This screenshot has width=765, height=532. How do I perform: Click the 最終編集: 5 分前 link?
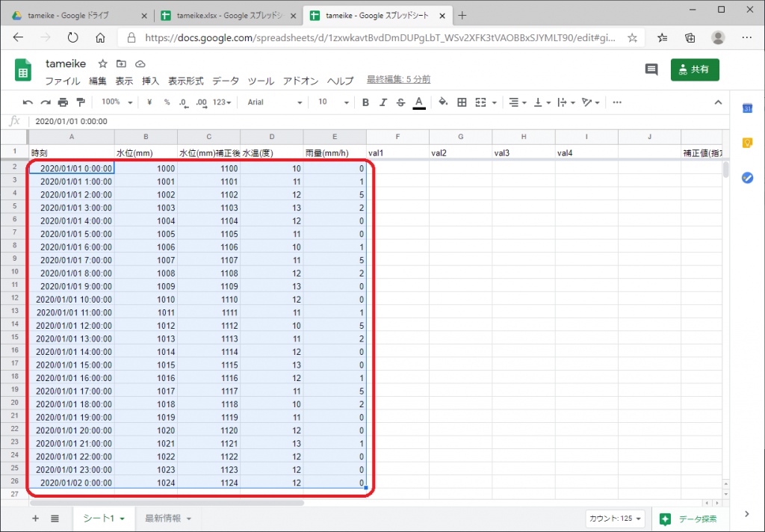point(398,80)
